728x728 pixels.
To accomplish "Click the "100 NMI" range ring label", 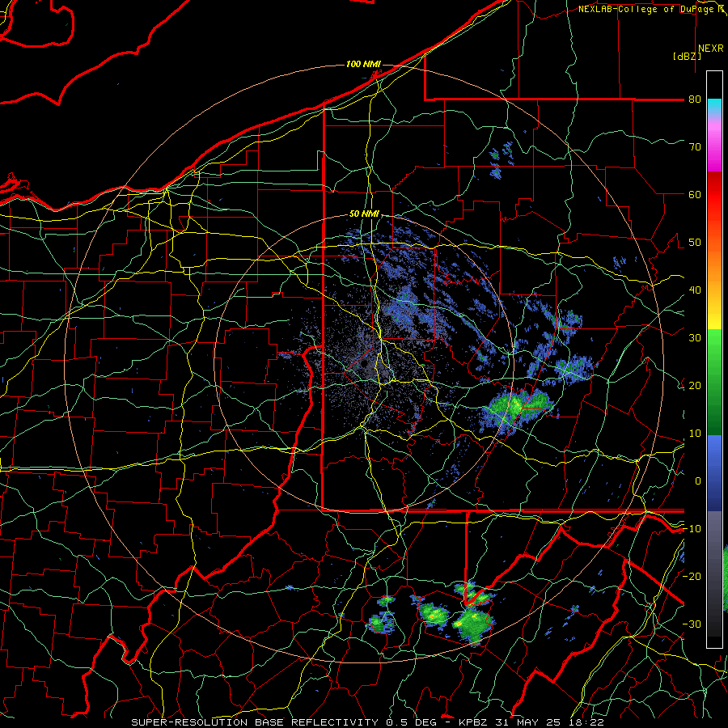I will (x=363, y=64).
